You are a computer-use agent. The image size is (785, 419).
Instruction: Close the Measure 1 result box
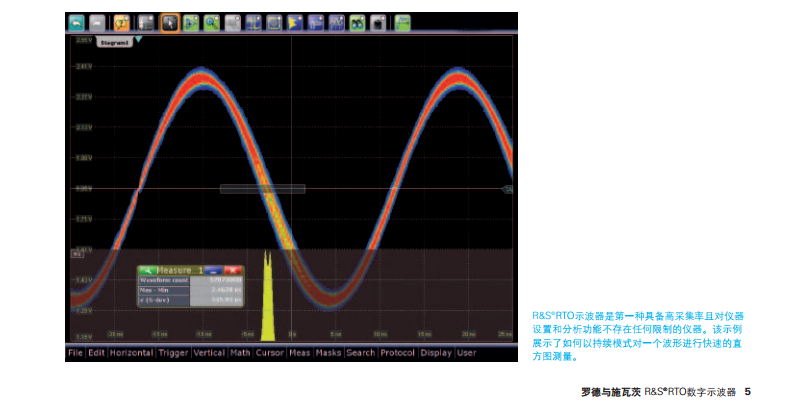point(234,270)
